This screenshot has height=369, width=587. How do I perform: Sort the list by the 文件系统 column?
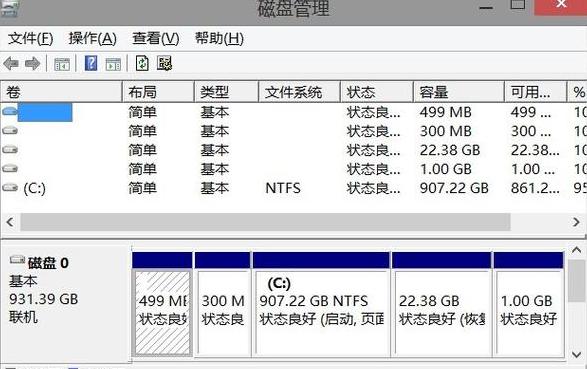pos(299,92)
